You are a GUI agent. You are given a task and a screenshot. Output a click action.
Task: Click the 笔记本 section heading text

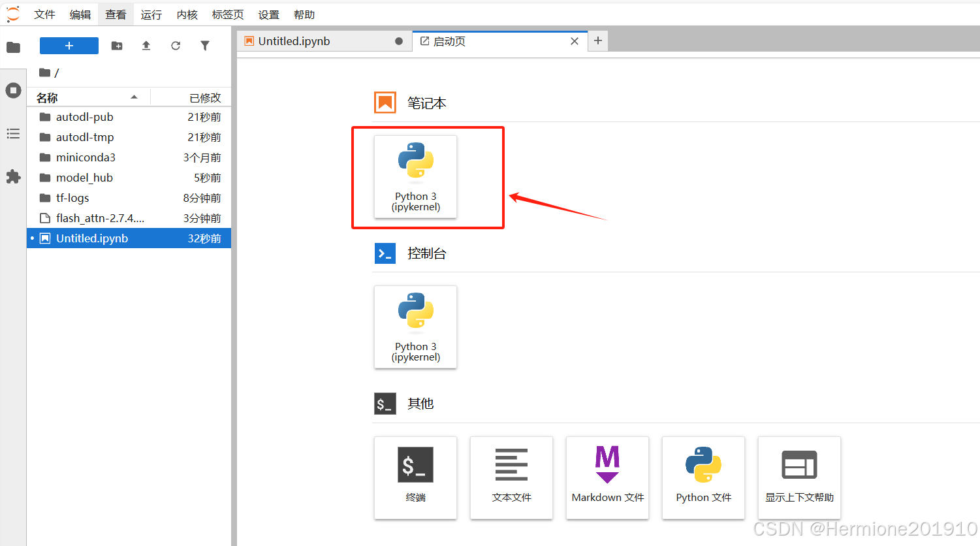[427, 103]
